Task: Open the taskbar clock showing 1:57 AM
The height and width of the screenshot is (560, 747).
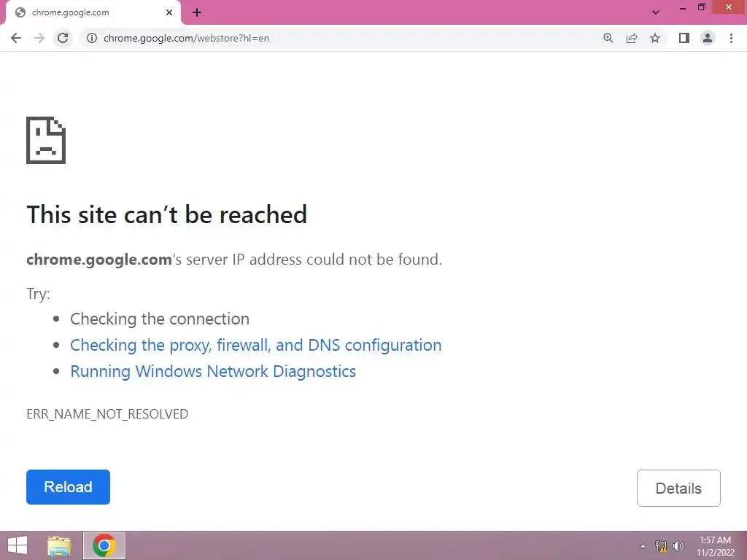Action: click(715, 546)
